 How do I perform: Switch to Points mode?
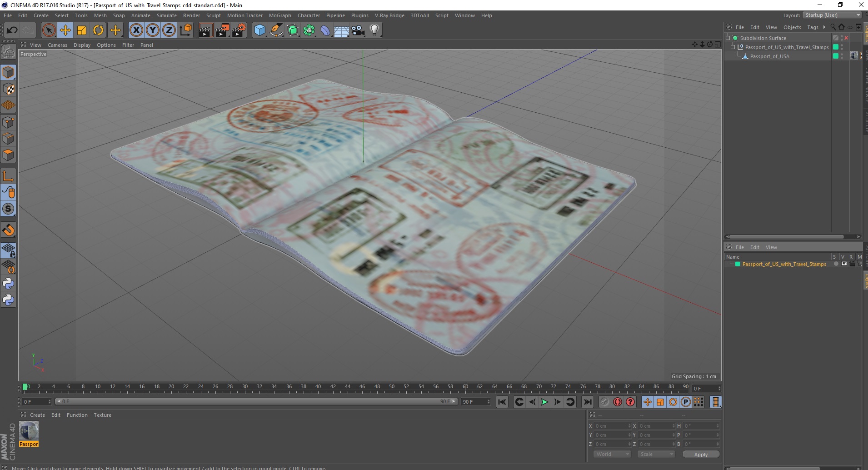pyautogui.click(x=8, y=122)
